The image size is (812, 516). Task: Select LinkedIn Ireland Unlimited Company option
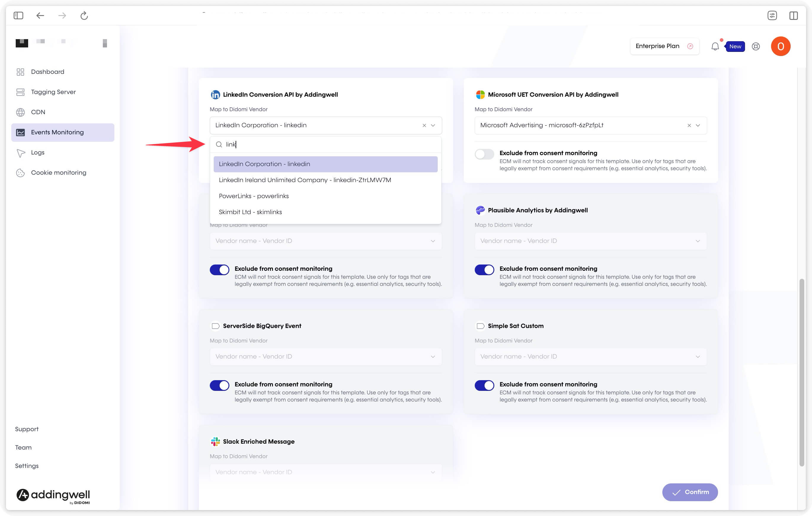[325, 180]
